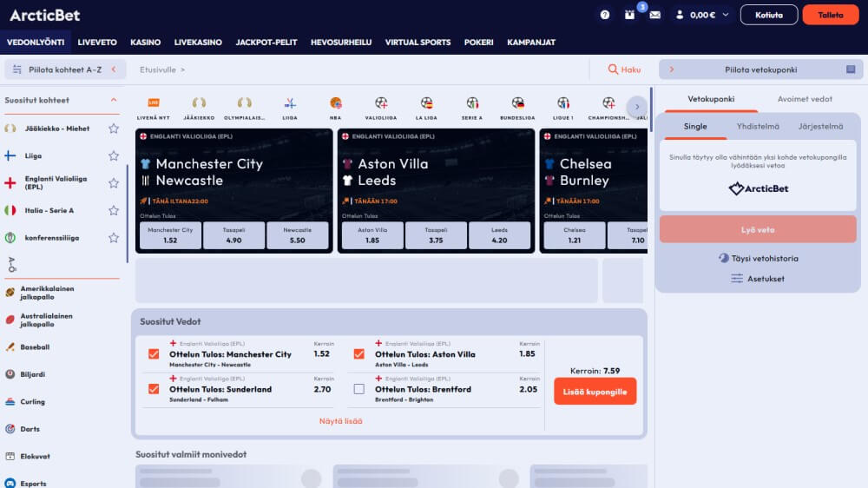This screenshot has height=488, width=868.
Task: Collapse sidebar via Piilota kohteet A-Z
Action: tap(65, 69)
